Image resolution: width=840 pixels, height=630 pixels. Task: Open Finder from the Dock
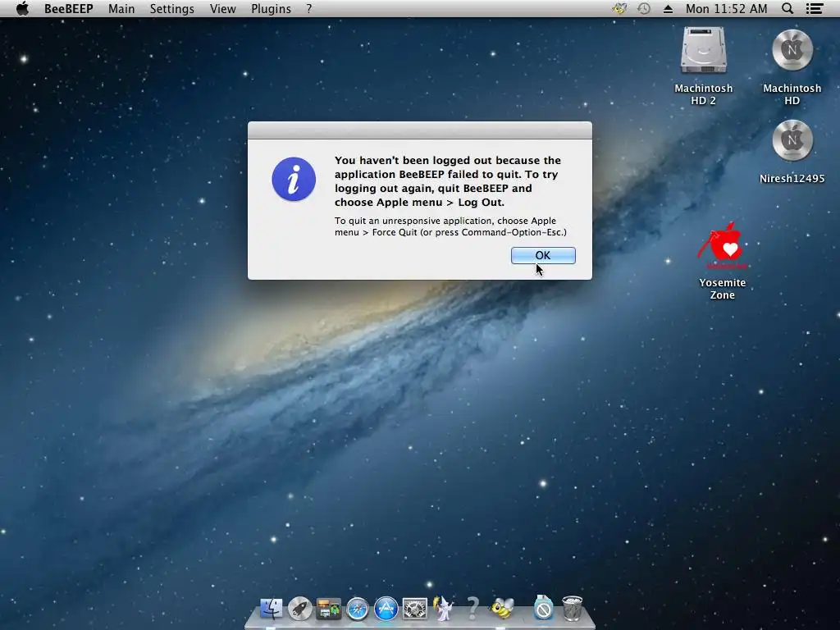(x=271, y=609)
